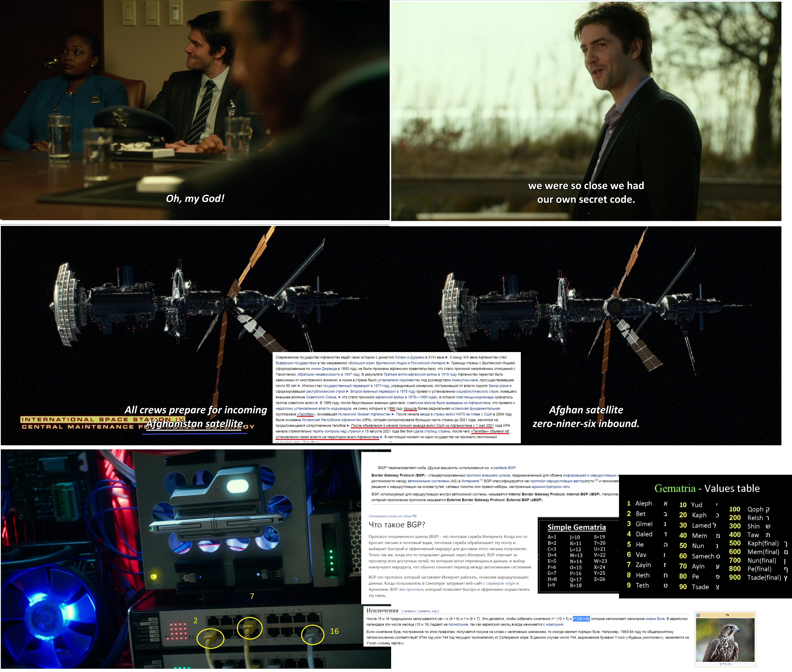Click the править код link
Screen dimensions: 792x672
click(x=427, y=611)
